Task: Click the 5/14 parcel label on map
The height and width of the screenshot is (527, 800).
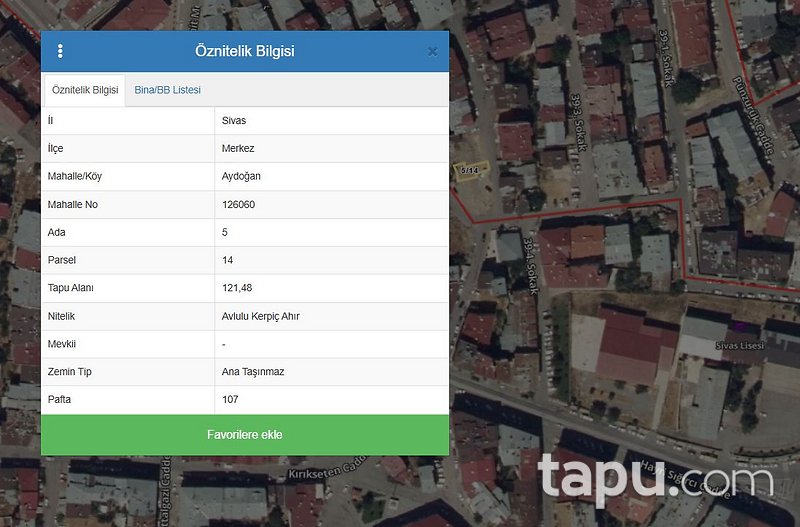Action: point(467,170)
